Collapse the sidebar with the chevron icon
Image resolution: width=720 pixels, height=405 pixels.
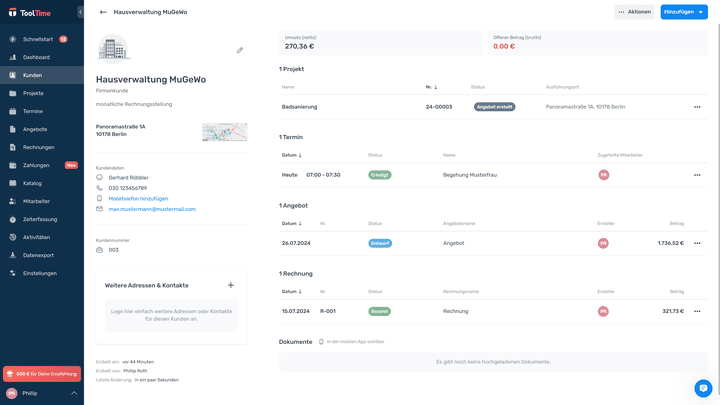coord(80,12)
